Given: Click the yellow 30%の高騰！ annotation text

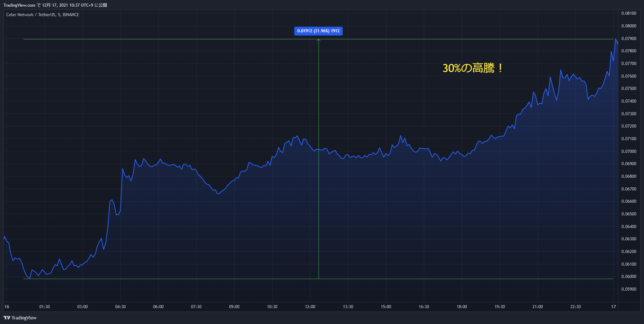Looking at the screenshot, I should (x=473, y=68).
